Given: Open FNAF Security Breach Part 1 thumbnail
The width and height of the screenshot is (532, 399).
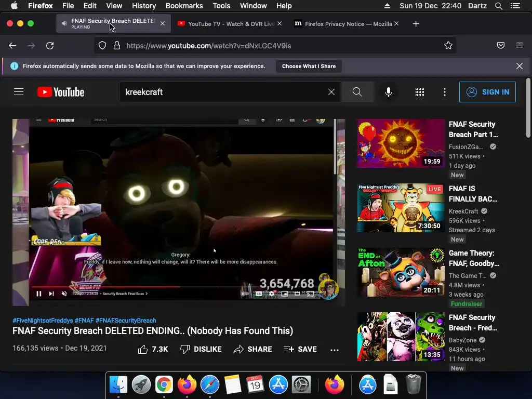Looking at the screenshot, I should [401, 143].
